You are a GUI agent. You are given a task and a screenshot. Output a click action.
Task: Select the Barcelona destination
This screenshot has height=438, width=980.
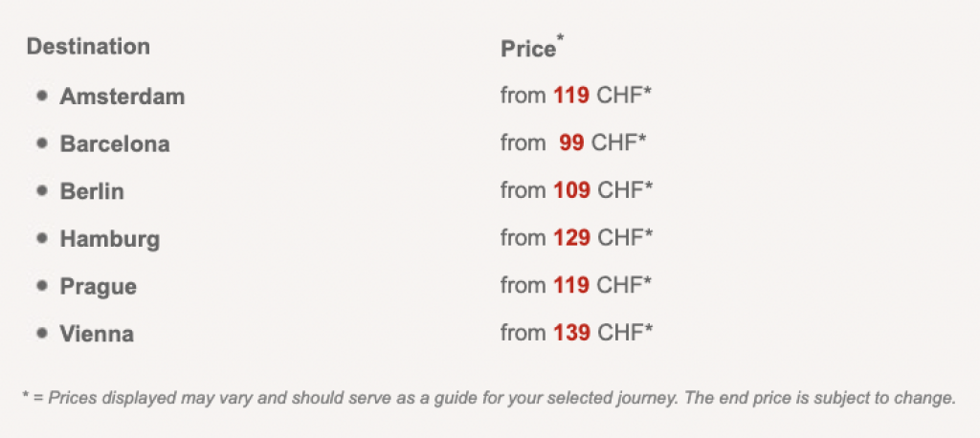point(115,144)
